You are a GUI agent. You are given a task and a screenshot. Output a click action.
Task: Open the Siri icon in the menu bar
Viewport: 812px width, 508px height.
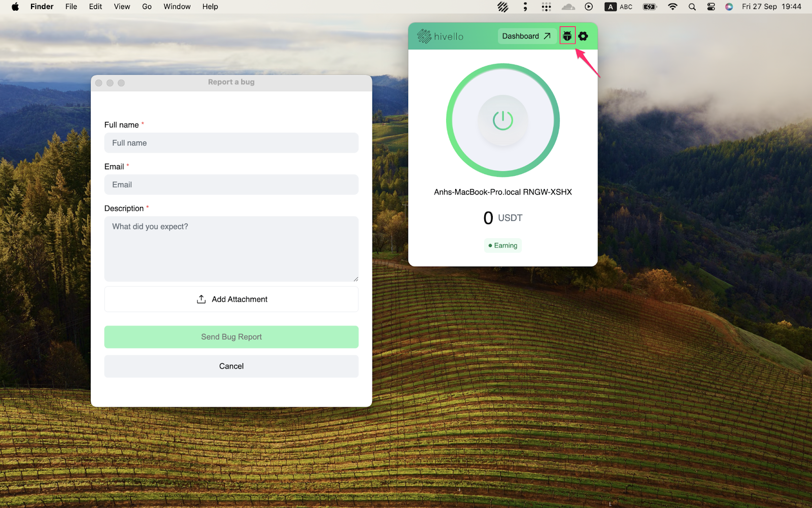coord(729,7)
